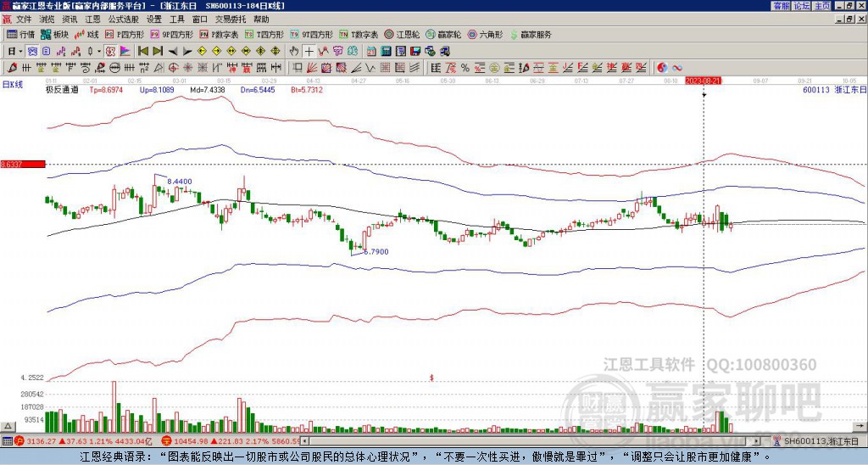Click the 论坛 forum button

802,6
